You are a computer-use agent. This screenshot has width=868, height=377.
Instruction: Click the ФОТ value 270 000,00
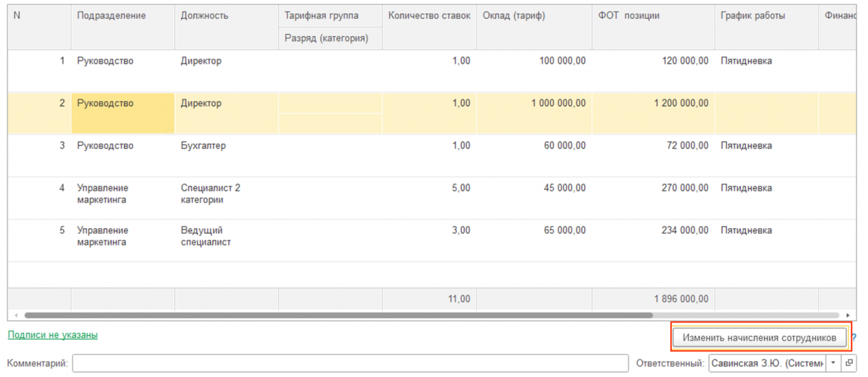685,188
